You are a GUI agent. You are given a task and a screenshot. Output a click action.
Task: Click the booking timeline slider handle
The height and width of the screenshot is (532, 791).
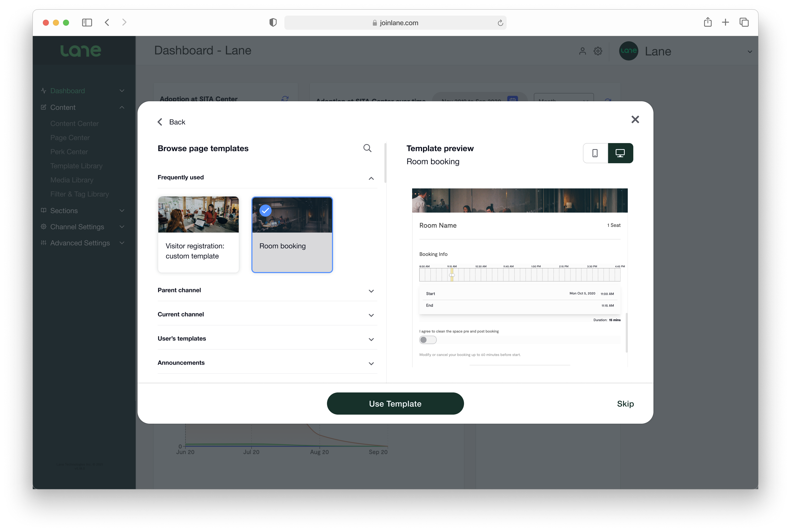[x=452, y=275]
